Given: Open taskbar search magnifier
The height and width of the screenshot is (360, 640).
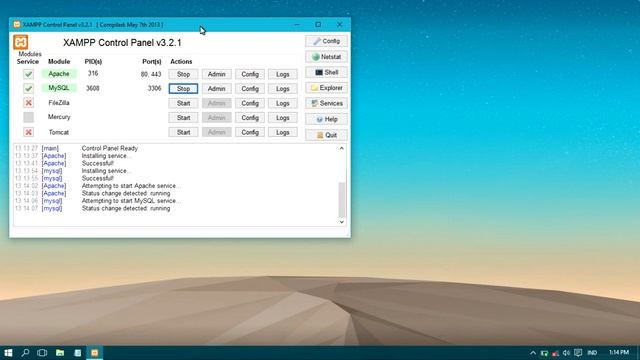Looking at the screenshot, I should click(x=25, y=353).
